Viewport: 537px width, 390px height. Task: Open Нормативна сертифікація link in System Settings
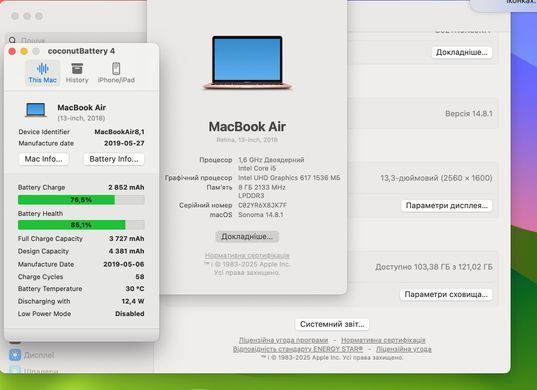point(383,340)
